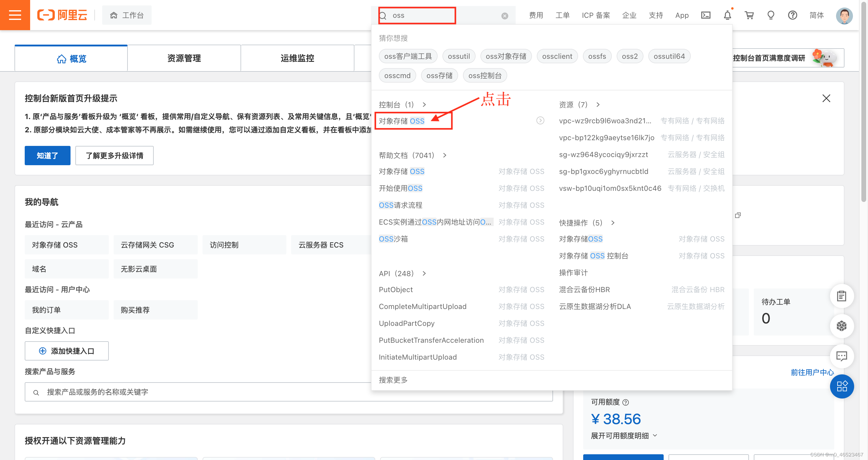
Task: Open the shopping cart
Action: (749, 15)
